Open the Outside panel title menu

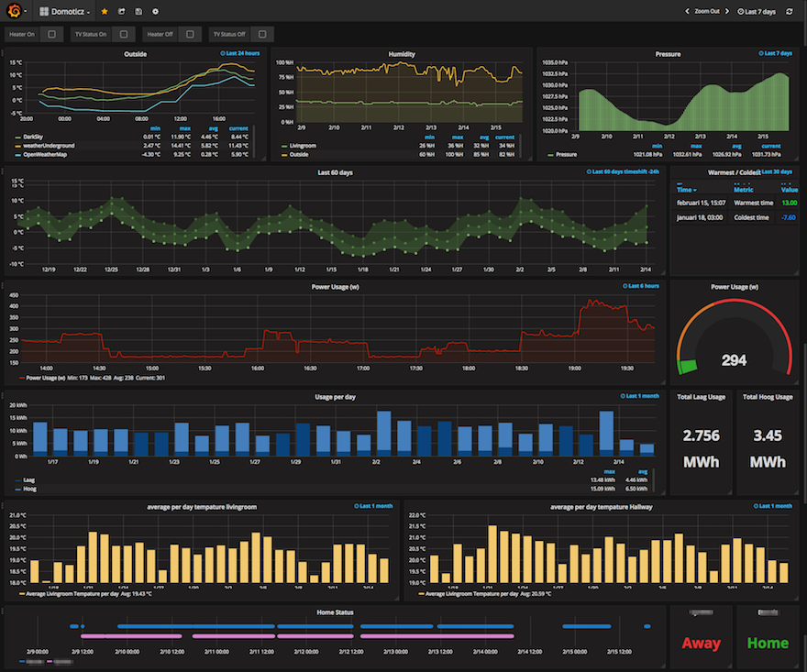[136, 54]
